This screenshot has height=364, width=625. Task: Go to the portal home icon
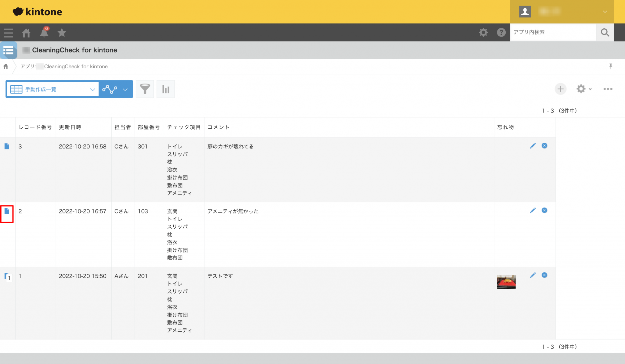26,32
